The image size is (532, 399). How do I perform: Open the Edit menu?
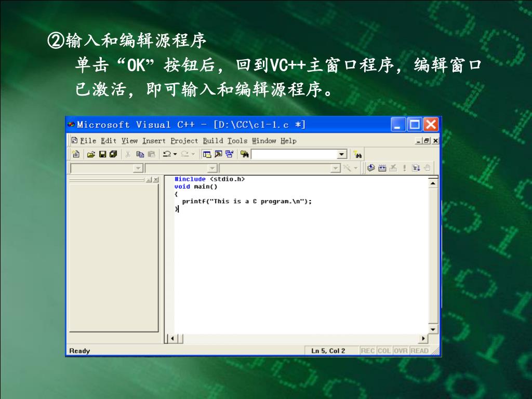click(x=109, y=140)
